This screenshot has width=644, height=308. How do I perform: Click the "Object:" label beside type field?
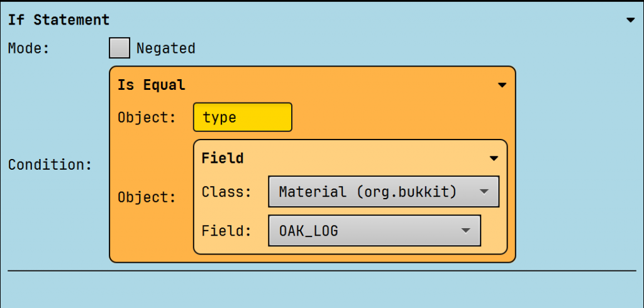pyautogui.click(x=147, y=118)
